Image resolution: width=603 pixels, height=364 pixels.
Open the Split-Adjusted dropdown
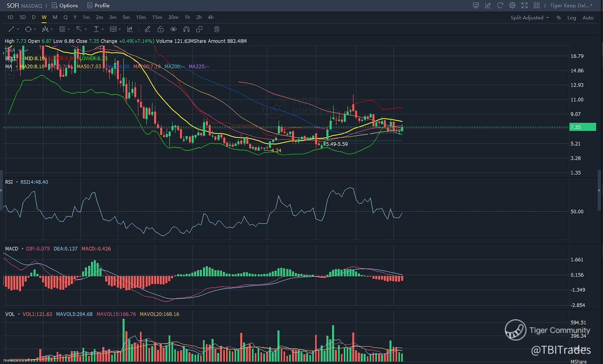point(530,18)
